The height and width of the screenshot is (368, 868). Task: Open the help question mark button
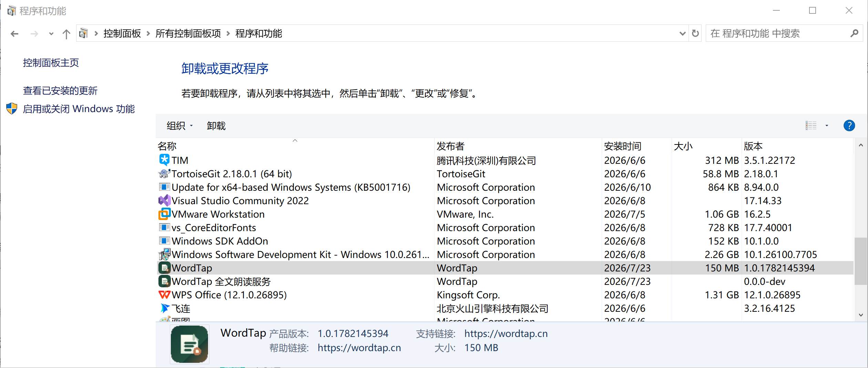tap(849, 126)
